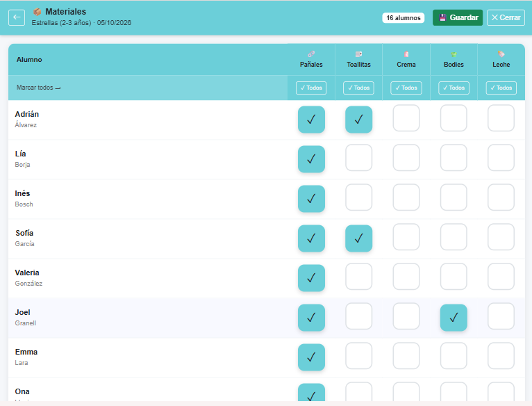The width and height of the screenshot is (532, 406).
Task: Go back using the arrow button
Action: pyautogui.click(x=17, y=17)
